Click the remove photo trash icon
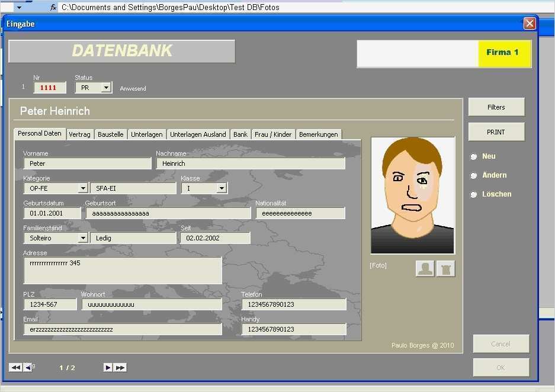The width and height of the screenshot is (555, 392). click(445, 268)
